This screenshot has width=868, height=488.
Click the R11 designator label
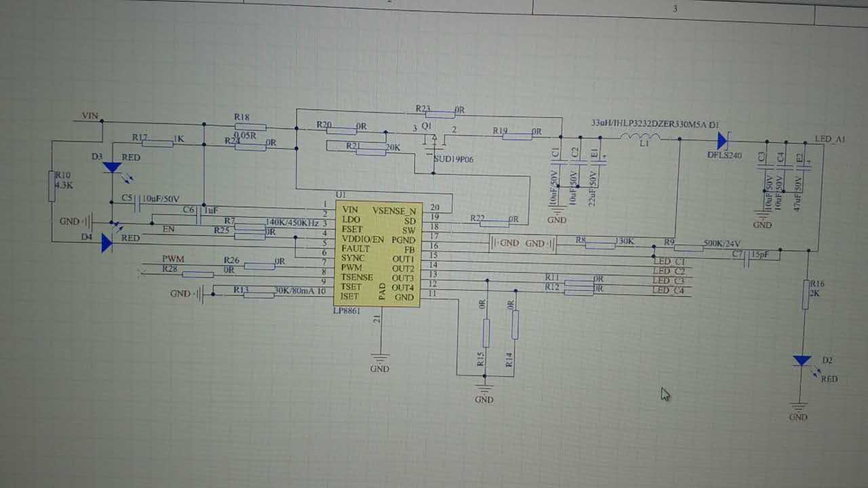[552, 277]
